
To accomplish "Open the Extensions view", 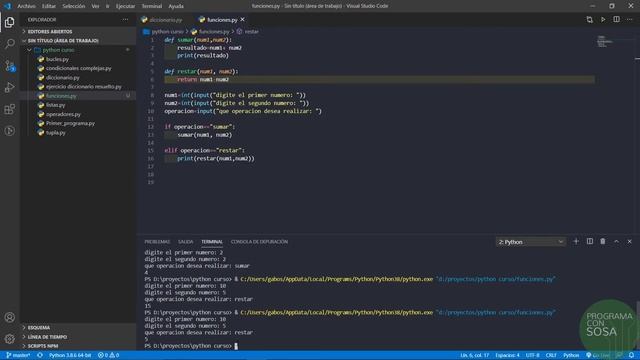I will coord(9,109).
